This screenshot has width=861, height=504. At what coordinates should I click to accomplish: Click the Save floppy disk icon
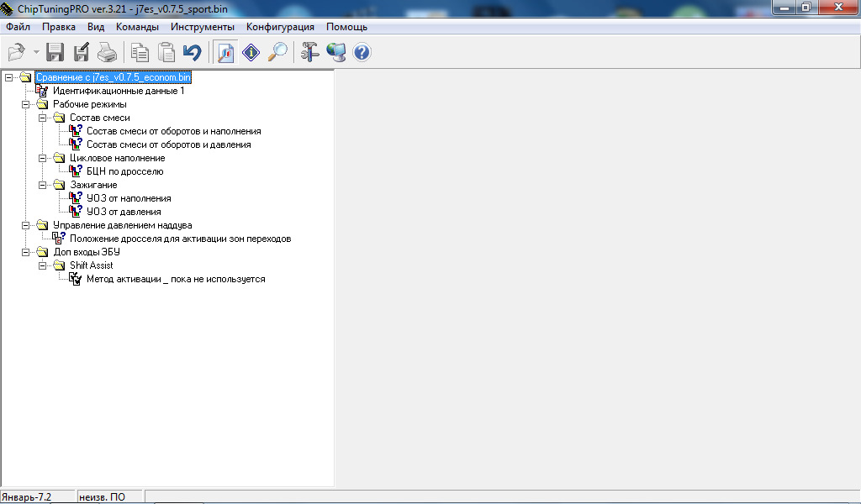[55, 52]
